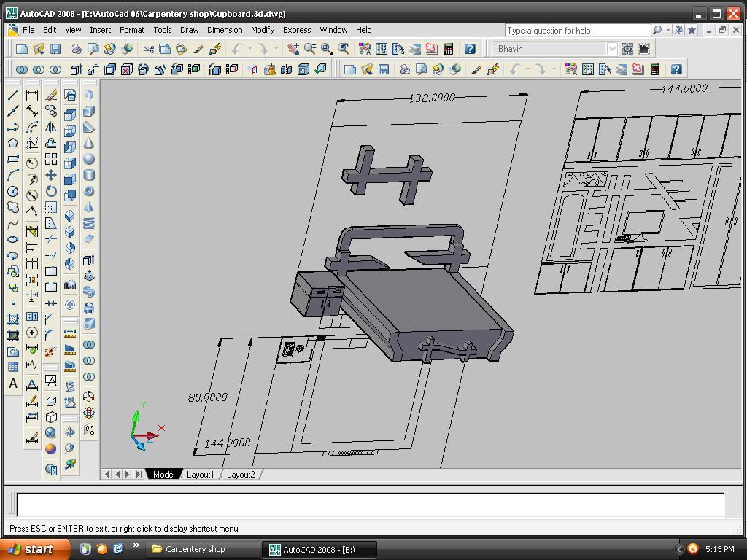
Task: Expand the taskbar quick launch overflow chevron
Action: tap(136, 547)
